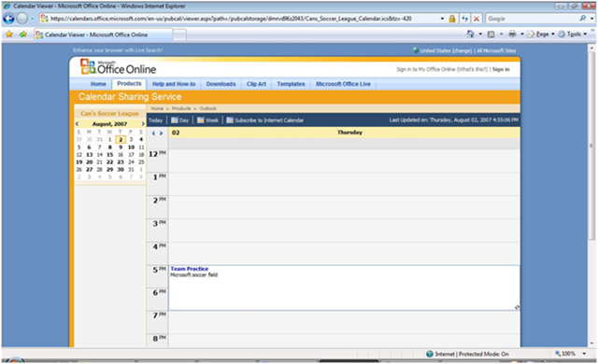Screen dimensions: 598x364
Task: Refresh the page with the refresh icon
Action: 464,19
